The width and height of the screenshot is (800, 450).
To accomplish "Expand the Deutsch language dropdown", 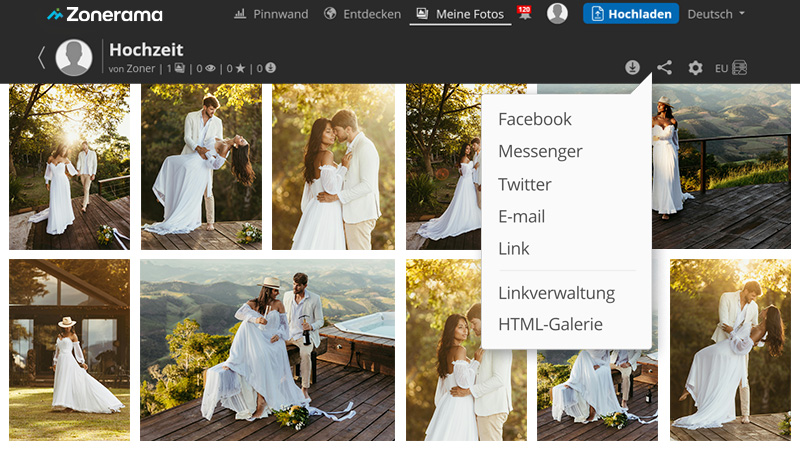I will [716, 14].
